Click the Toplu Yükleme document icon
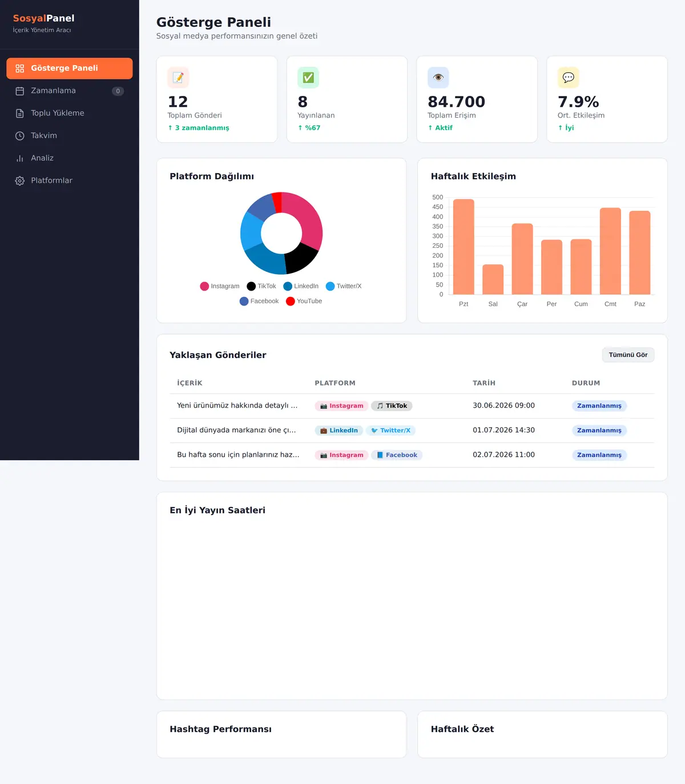This screenshot has width=685, height=784. click(x=20, y=113)
